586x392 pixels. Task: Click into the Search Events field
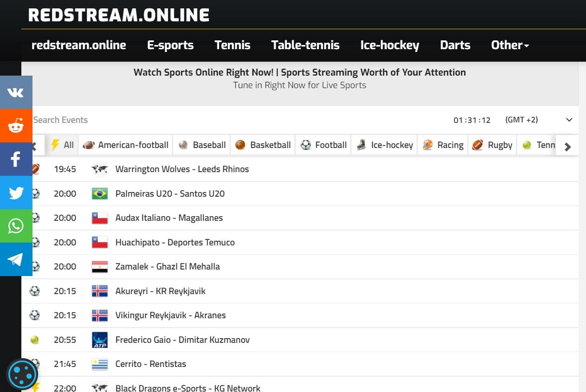tap(232, 120)
